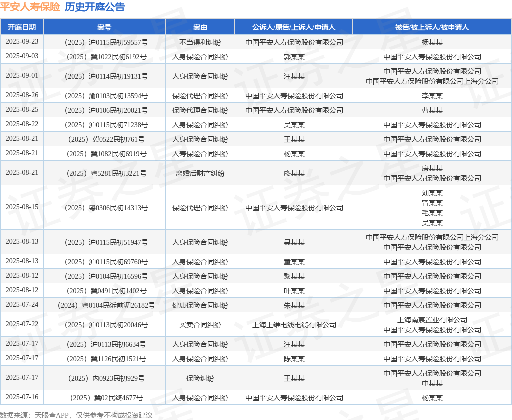Image resolution: width=512 pixels, height=420 pixels.
Task: Click the 公诉人/原告/上诉人/申请人 column header
Action: pyautogui.click(x=294, y=27)
